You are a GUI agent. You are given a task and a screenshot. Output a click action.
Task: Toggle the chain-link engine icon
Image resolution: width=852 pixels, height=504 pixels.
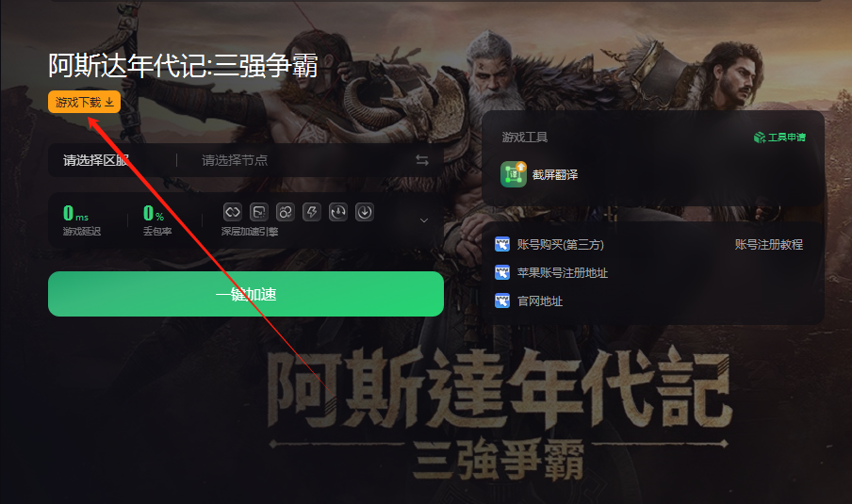coord(233,212)
